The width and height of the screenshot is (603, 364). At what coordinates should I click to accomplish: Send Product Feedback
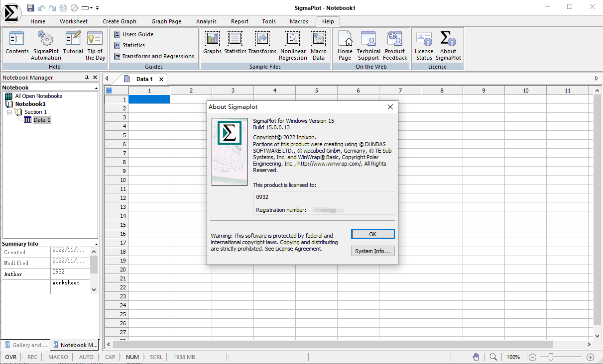(395, 45)
